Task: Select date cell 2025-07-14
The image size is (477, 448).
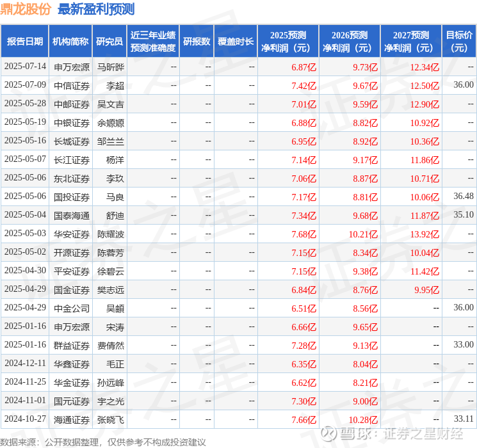Action: (25, 67)
